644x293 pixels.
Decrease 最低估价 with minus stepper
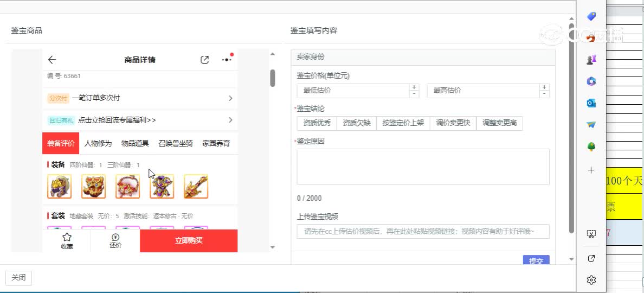(414, 94)
